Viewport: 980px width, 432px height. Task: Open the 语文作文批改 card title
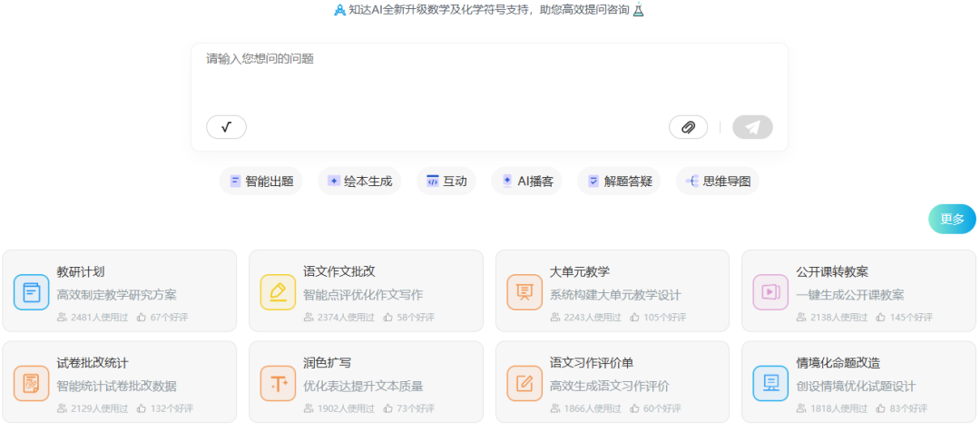[339, 271]
